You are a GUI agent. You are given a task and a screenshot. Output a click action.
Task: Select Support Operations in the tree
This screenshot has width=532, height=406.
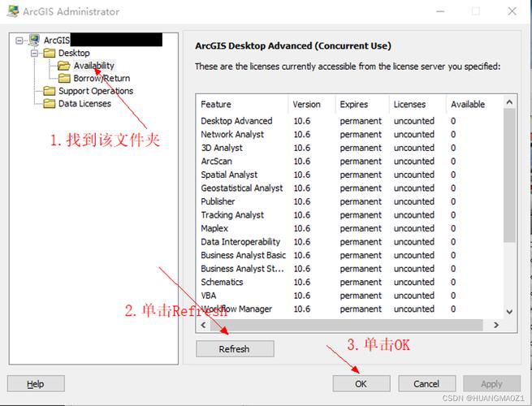point(96,91)
